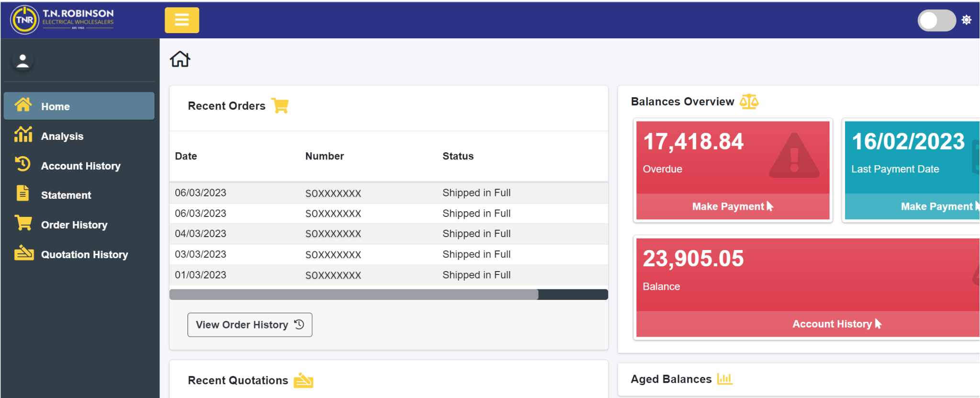The width and height of the screenshot is (980, 398).
Task: Click the Recent Quotations heading icon
Action: 303,380
